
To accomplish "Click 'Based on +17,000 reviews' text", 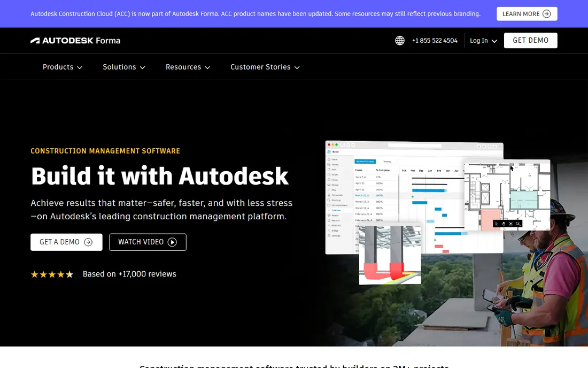I will [x=129, y=274].
